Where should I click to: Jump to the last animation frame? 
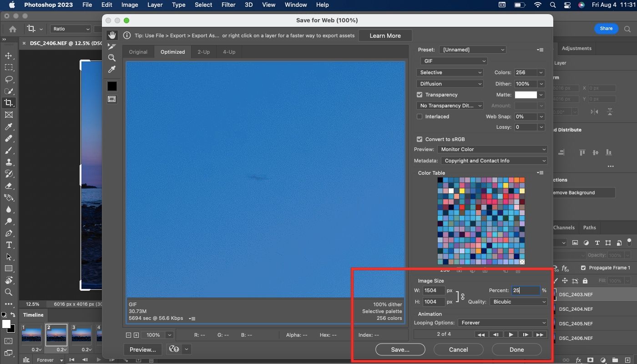coord(540,334)
